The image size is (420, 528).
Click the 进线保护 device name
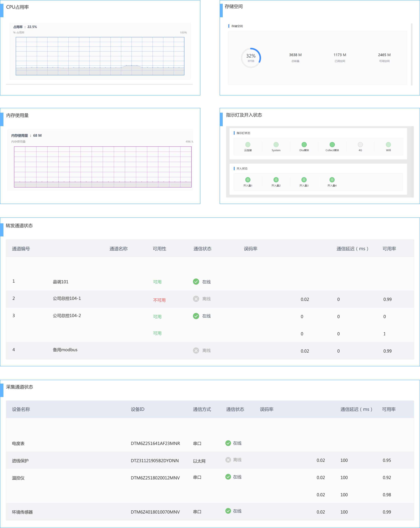tap(20, 461)
